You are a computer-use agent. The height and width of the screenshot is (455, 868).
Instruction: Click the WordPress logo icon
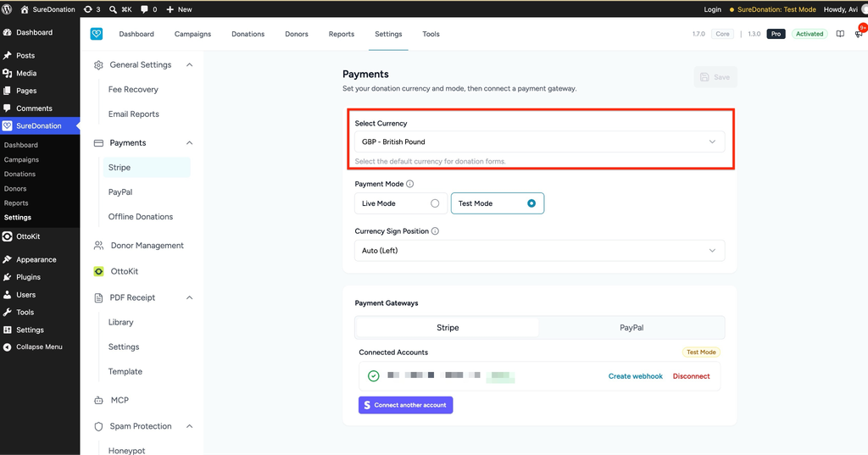click(7, 9)
